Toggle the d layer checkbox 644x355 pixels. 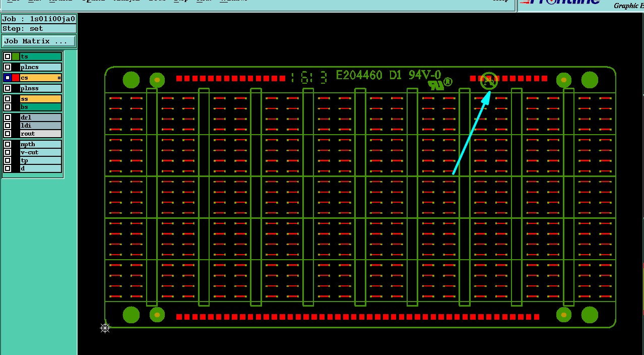pos(8,168)
